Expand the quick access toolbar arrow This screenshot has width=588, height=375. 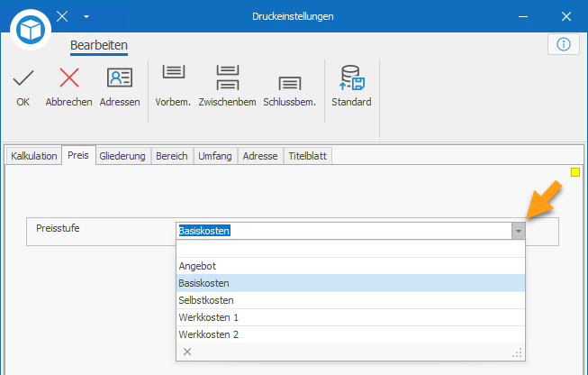click(86, 16)
